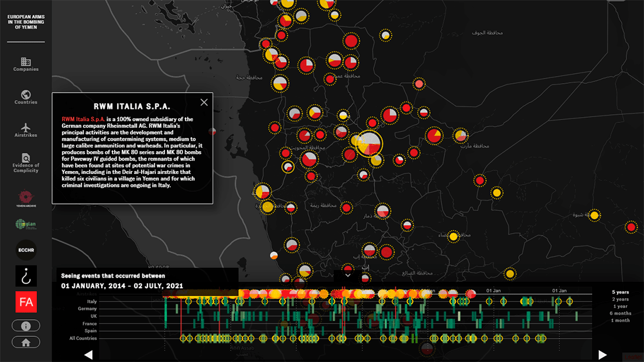Screen dimensions: 644x362
Task: Click the red FA logo
Action: tap(26, 302)
